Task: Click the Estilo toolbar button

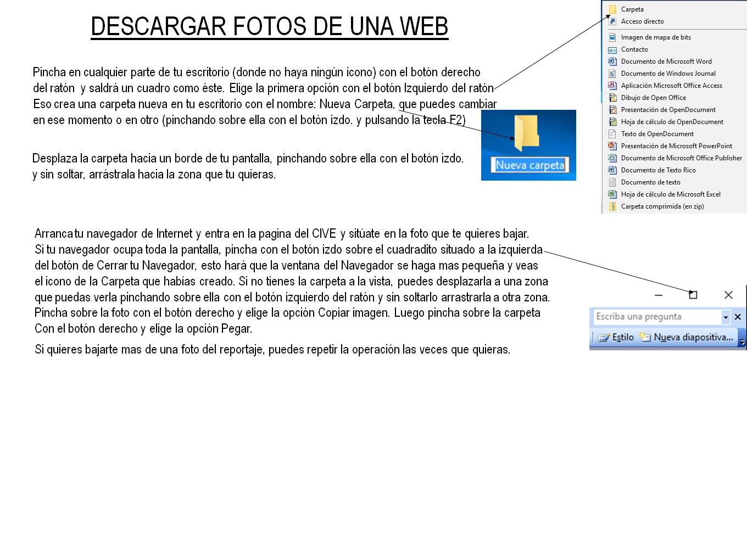Action: point(616,337)
